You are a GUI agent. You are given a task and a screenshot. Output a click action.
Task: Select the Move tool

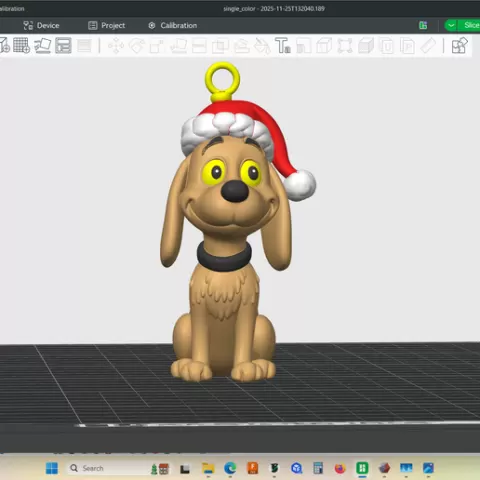(116, 46)
